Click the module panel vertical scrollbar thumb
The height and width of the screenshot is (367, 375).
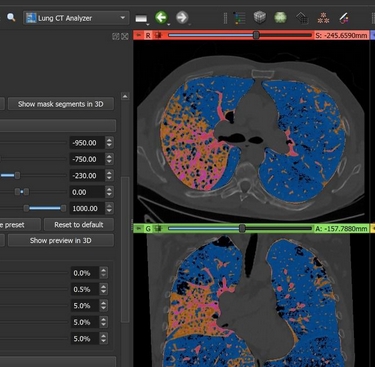coord(125,249)
